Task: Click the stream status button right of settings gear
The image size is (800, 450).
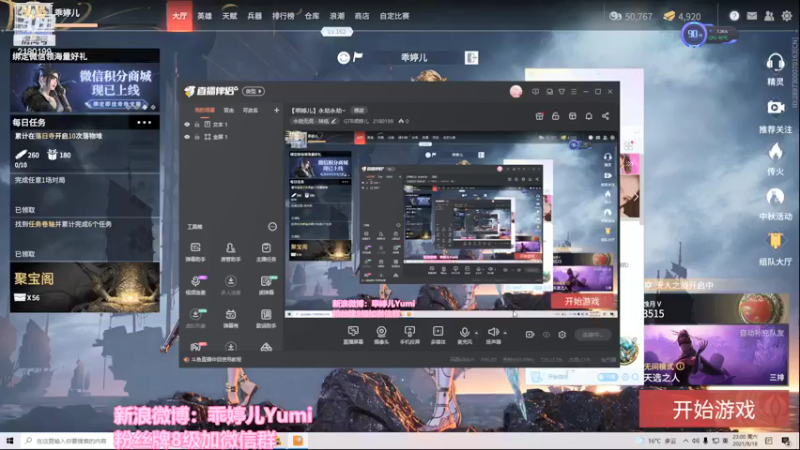Action: (592, 335)
